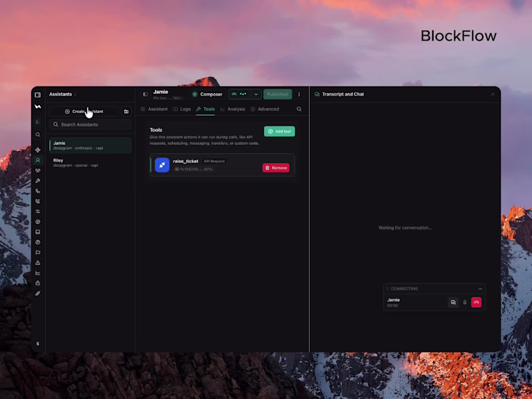Screen dimensions: 532x399
Task: Open search from the left icon rail
Action: point(38,135)
